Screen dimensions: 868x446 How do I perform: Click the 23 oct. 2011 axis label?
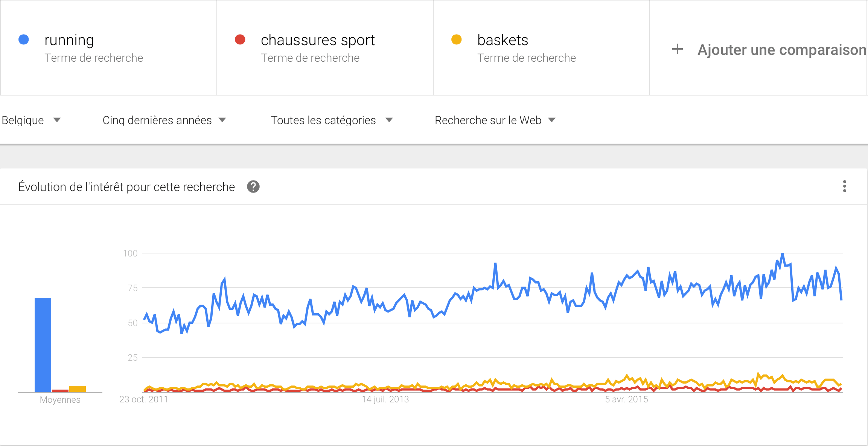click(143, 399)
